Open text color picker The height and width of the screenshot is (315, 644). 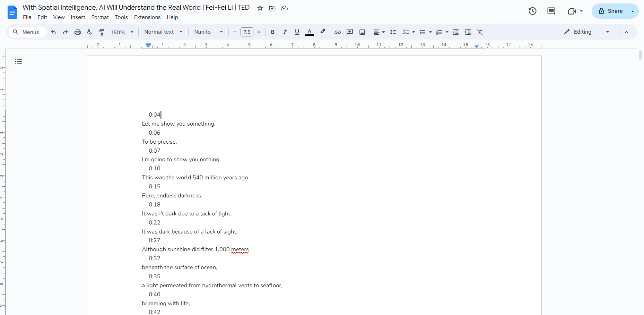click(x=310, y=32)
